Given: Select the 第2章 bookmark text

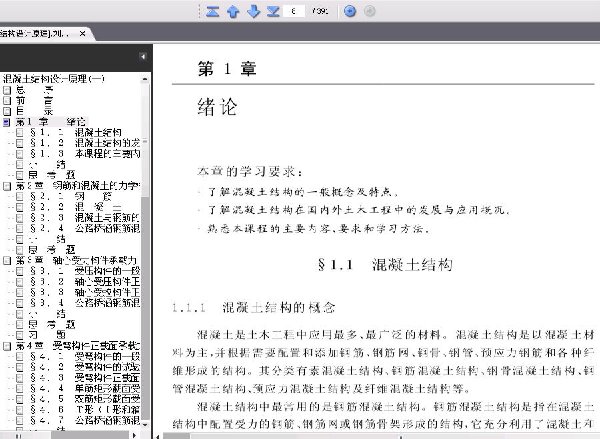Looking at the screenshot, I should 77,186.
